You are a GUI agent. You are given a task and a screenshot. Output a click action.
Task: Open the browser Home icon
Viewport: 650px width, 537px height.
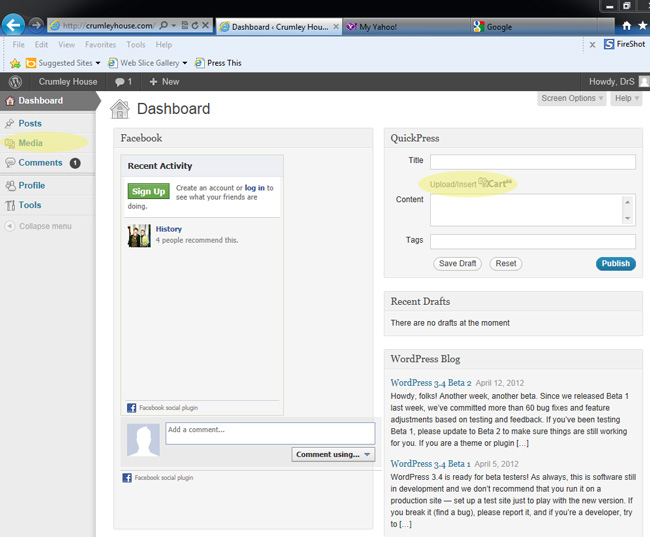pyautogui.click(x=626, y=26)
